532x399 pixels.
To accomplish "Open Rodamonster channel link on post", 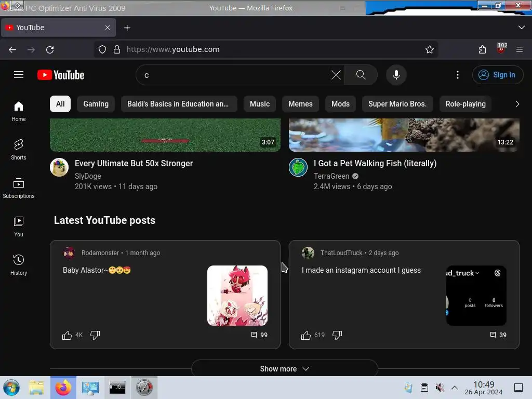I will [x=100, y=253].
